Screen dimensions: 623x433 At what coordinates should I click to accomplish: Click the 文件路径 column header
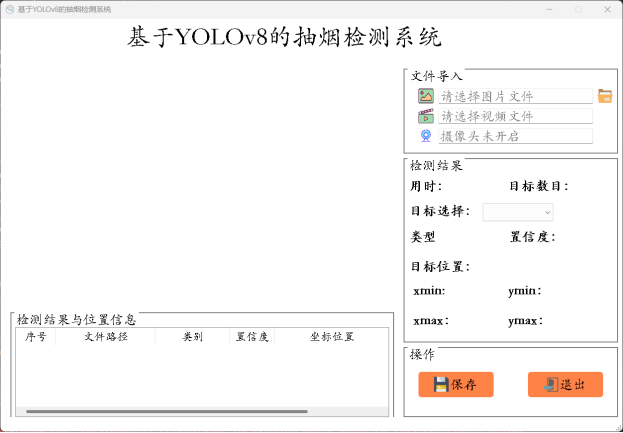tap(105, 337)
